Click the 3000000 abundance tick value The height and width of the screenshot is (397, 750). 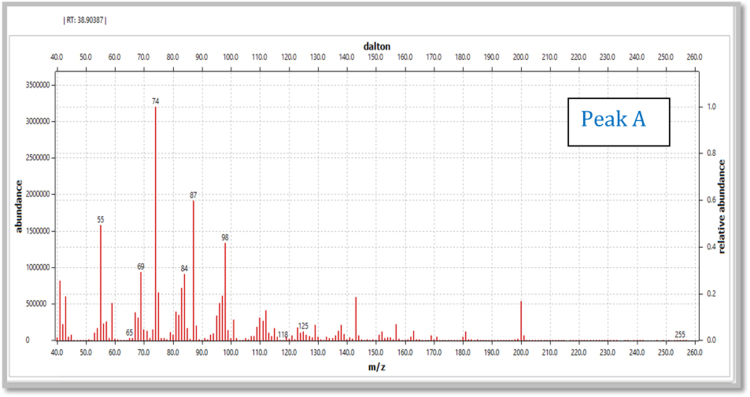[38, 121]
